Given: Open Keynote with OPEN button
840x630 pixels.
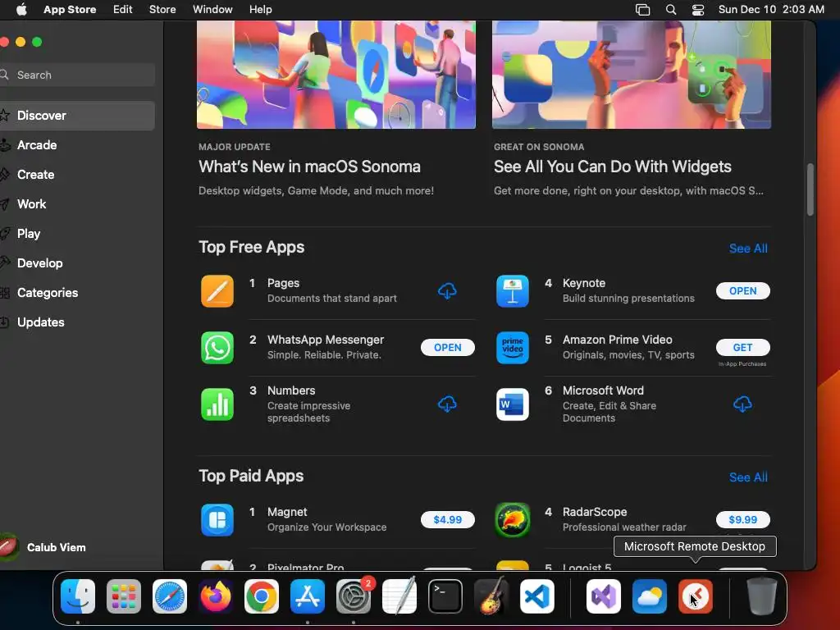Looking at the screenshot, I should tap(742, 291).
